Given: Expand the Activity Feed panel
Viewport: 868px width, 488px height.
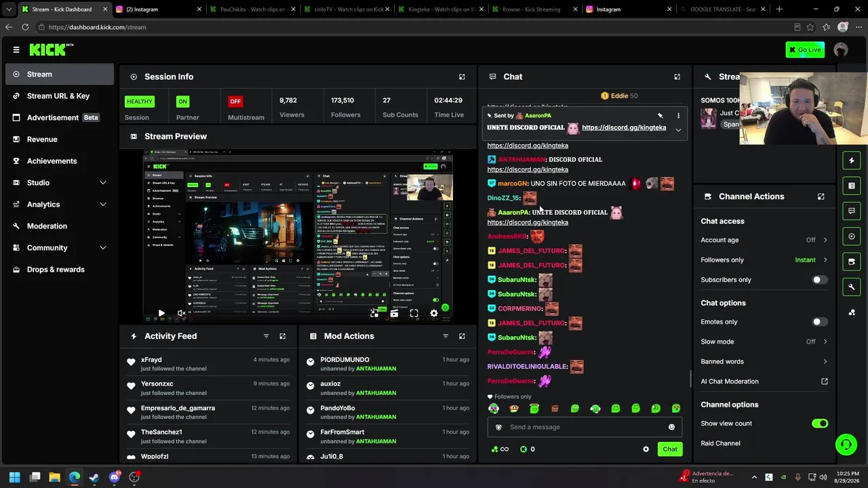Looking at the screenshot, I should [283, 336].
